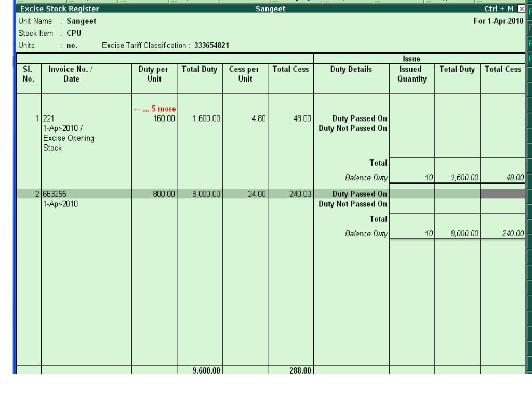Click the italic 48.00 balance cess amount
This screenshot has height=399, width=532.
[515, 178]
